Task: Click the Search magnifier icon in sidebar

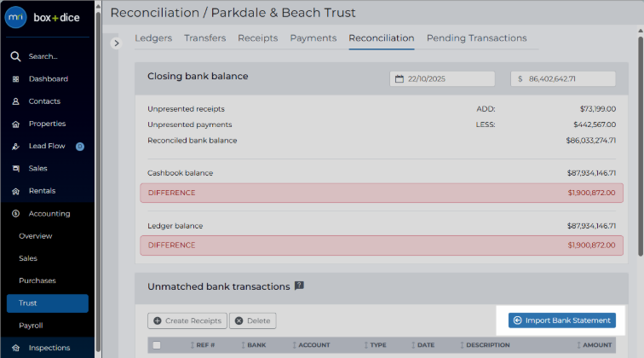Action: (15, 56)
